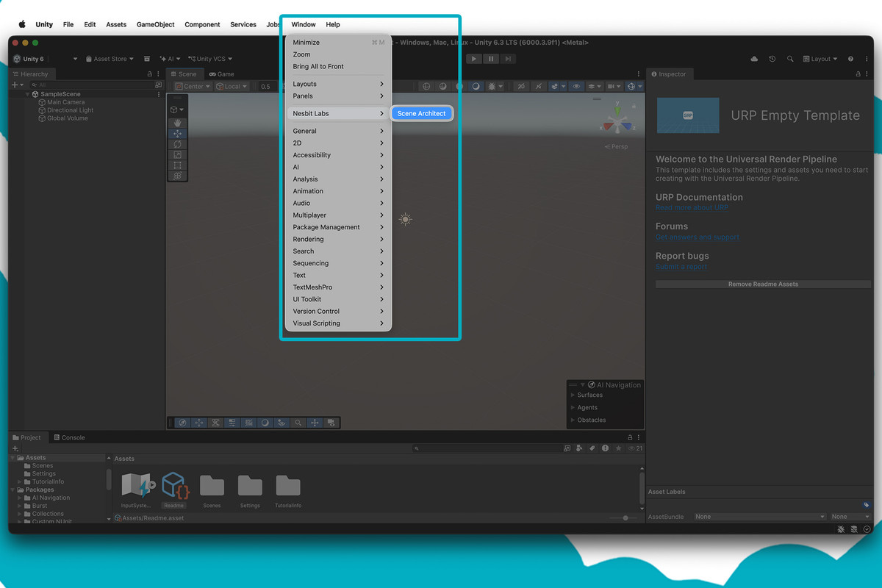This screenshot has height=588, width=882.
Task: Click the Inspector panel more options icon
Action: [x=867, y=74]
